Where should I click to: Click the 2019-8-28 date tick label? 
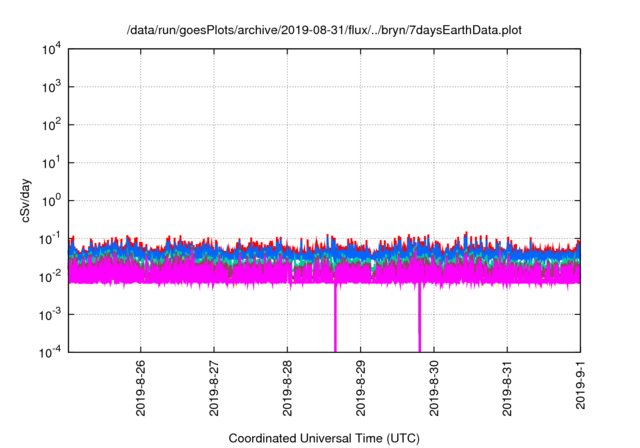[287, 388]
